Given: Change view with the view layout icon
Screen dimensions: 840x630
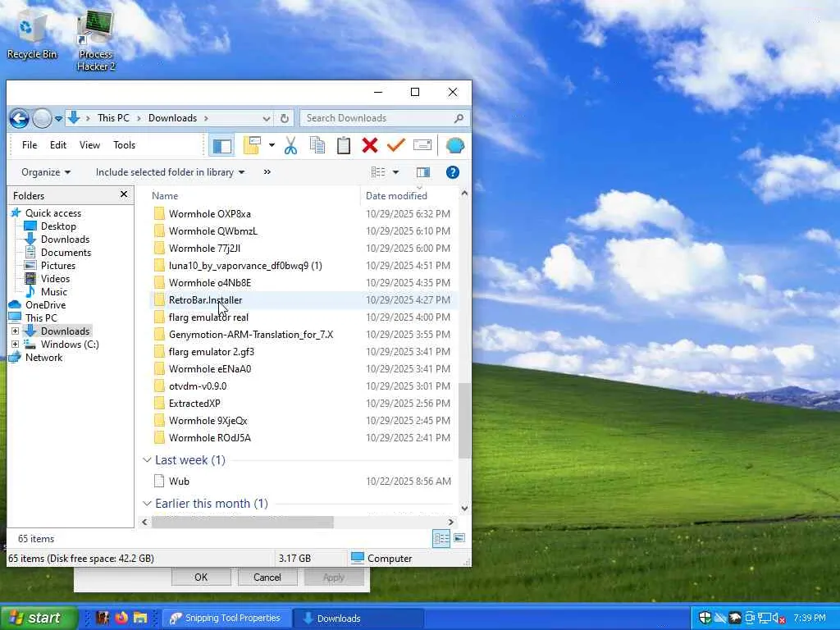Looking at the screenshot, I should point(378,172).
